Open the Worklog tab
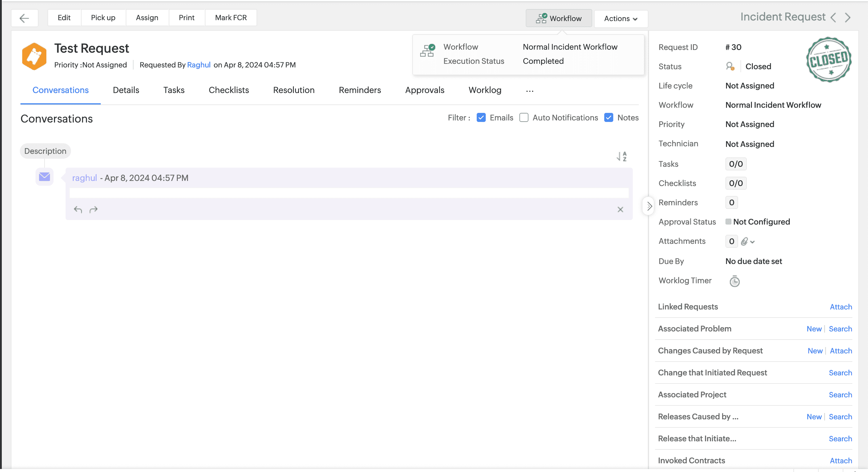Screen dimensions: 868x472 coord(485,90)
